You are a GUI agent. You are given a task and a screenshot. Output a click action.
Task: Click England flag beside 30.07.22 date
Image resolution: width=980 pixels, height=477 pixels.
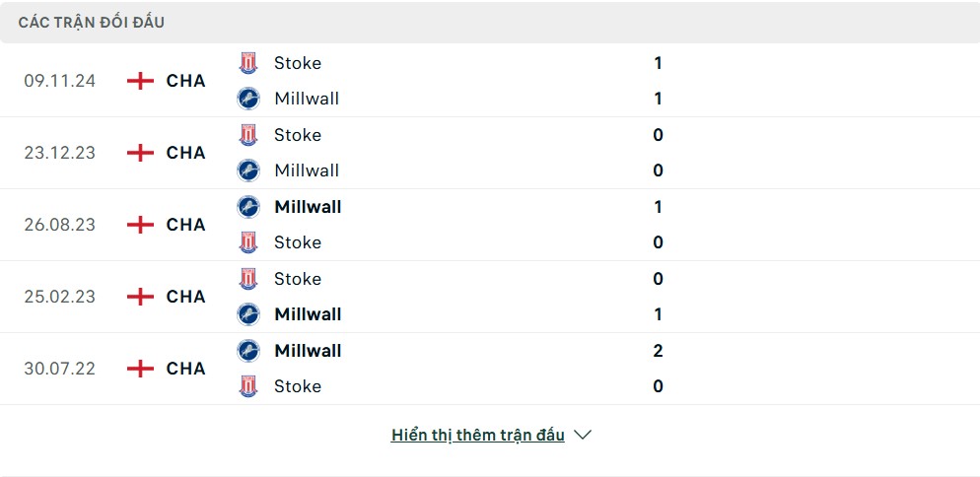140,369
